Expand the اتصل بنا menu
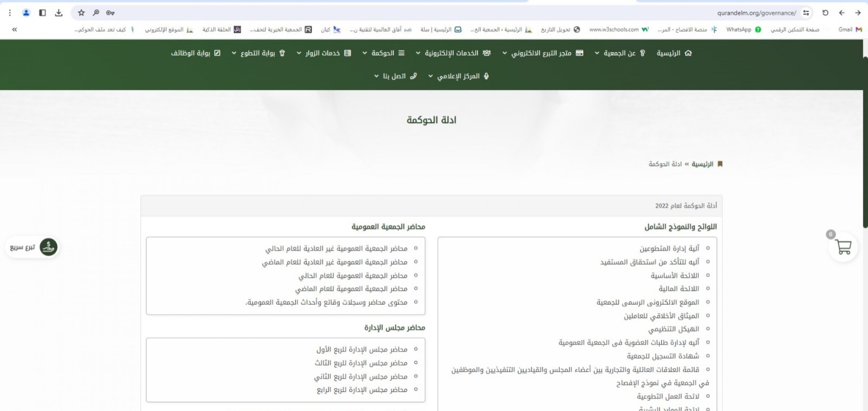Screen dimensions: 868x411 395,76
